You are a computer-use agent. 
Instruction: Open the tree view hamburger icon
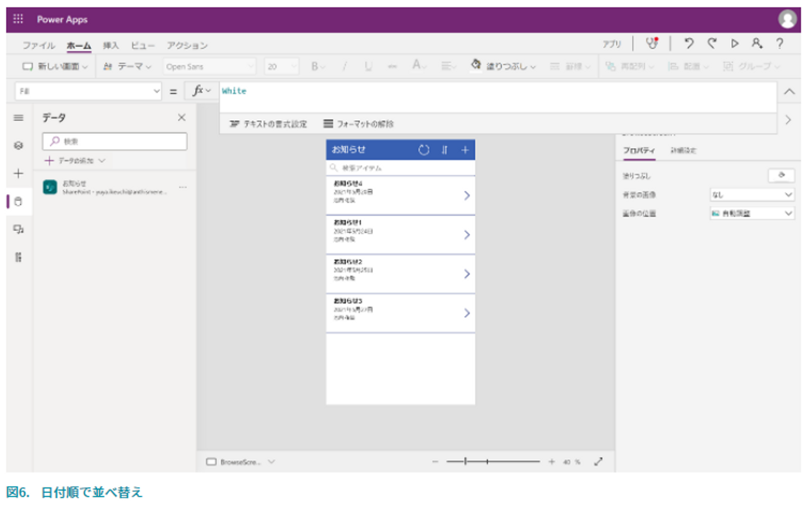tap(19, 118)
